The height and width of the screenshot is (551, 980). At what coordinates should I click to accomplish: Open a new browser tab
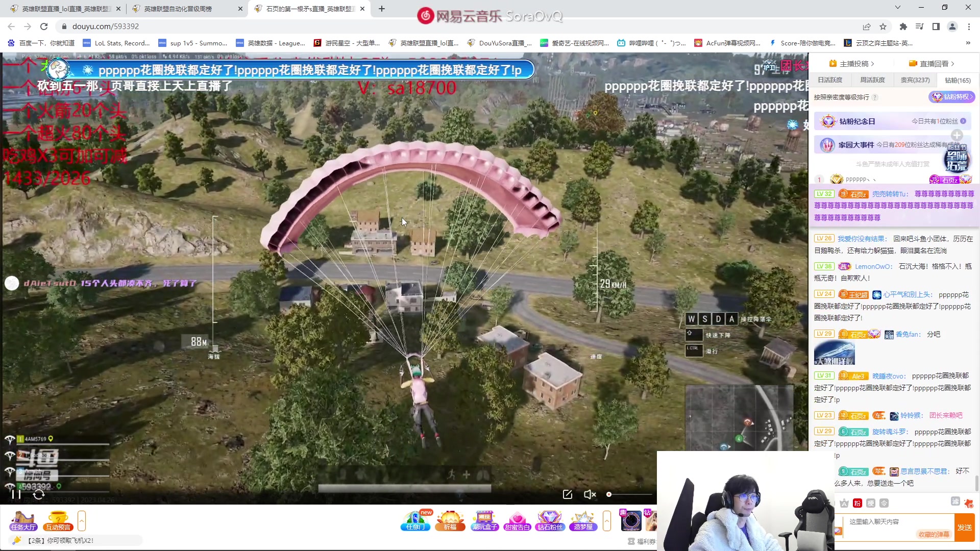click(382, 9)
